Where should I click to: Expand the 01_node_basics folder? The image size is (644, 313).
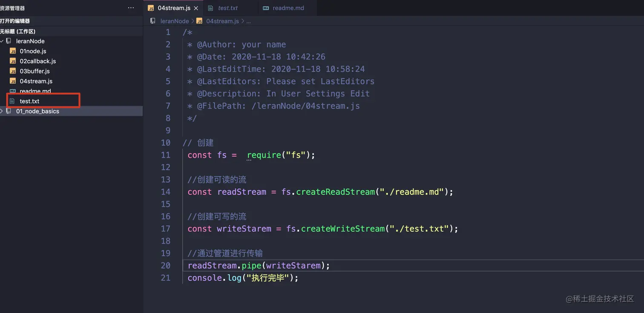2,111
